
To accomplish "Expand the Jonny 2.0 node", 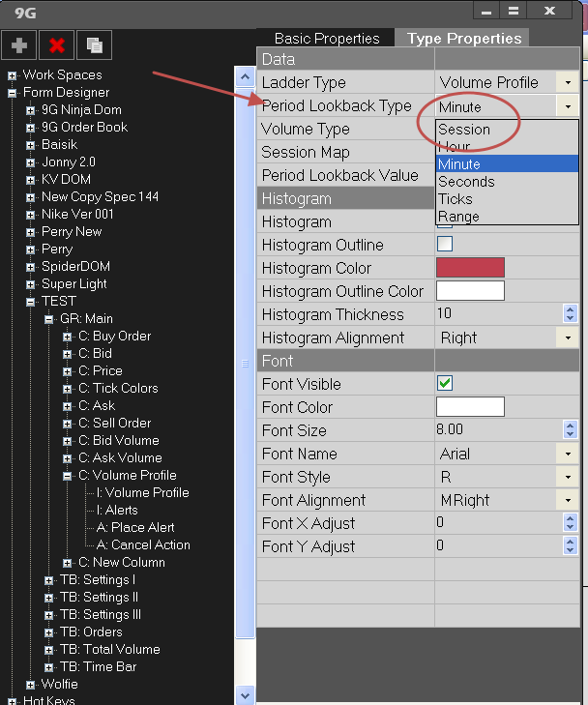I will 30,162.
